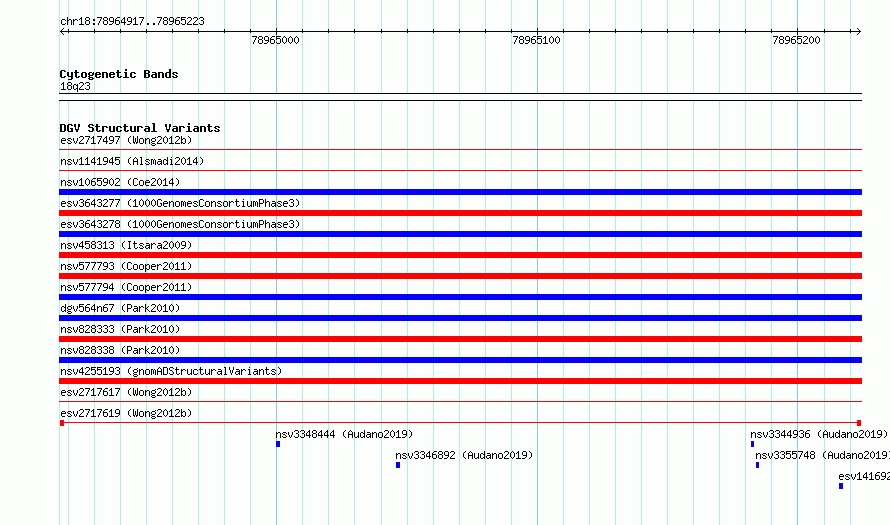Click the chr18:78964917..78965223 region label
Screen dimensions: 890x525
coord(132,22)
